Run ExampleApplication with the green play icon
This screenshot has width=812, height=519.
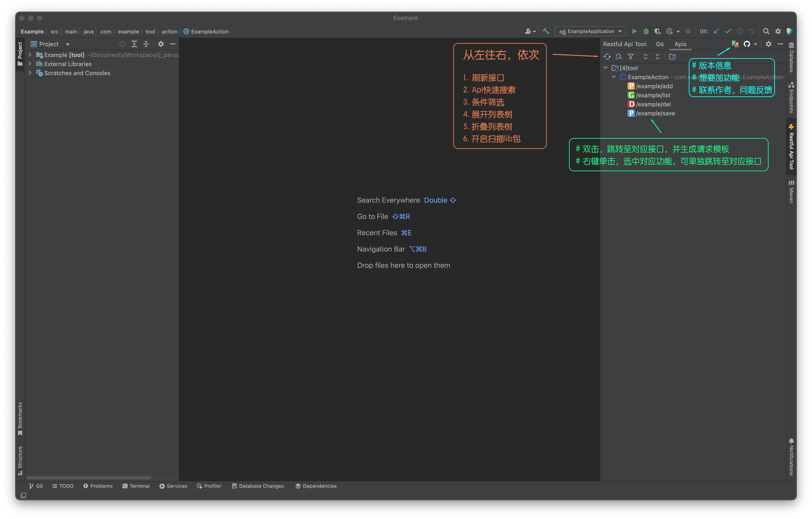pyautogui.click(x=634, y=31)
